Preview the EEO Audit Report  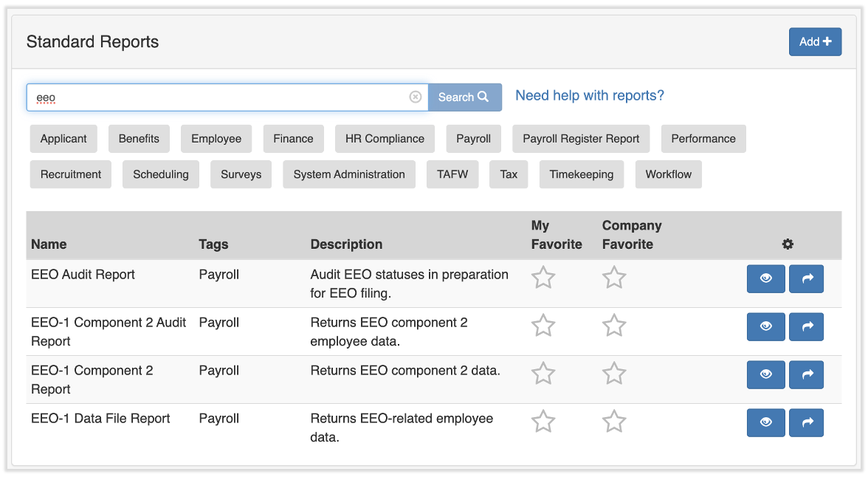[765, 278]
